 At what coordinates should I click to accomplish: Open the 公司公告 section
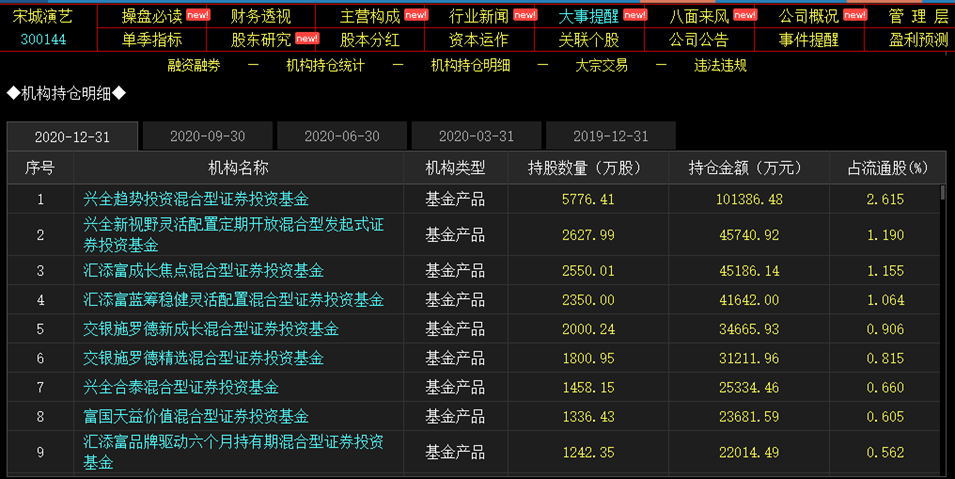pos(699,40)
